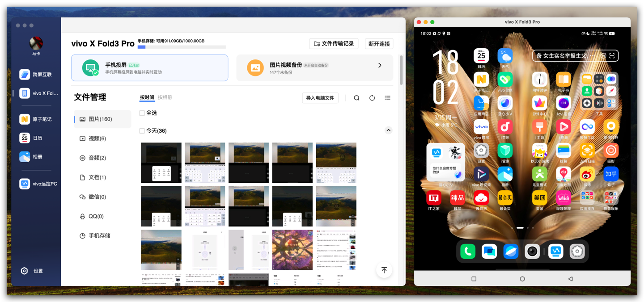Open 设置 gear in the left sidebar

pyautogui.click(x=25, y=271)
